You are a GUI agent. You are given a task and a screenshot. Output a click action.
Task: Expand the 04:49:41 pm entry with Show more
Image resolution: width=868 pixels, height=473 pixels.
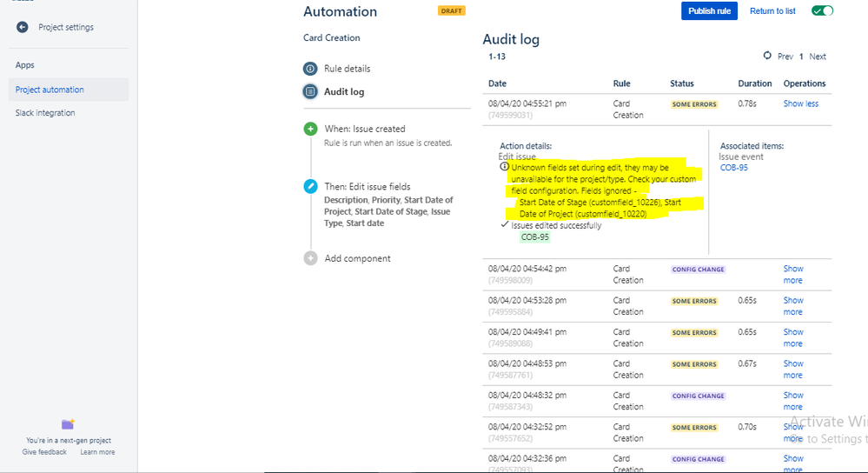[792, 337]
